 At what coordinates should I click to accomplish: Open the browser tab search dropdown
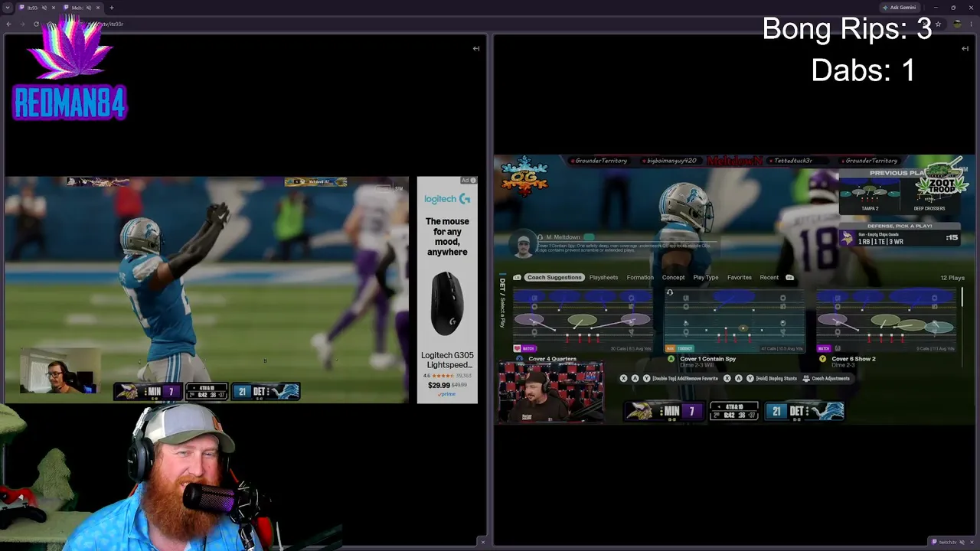(8, 8)
